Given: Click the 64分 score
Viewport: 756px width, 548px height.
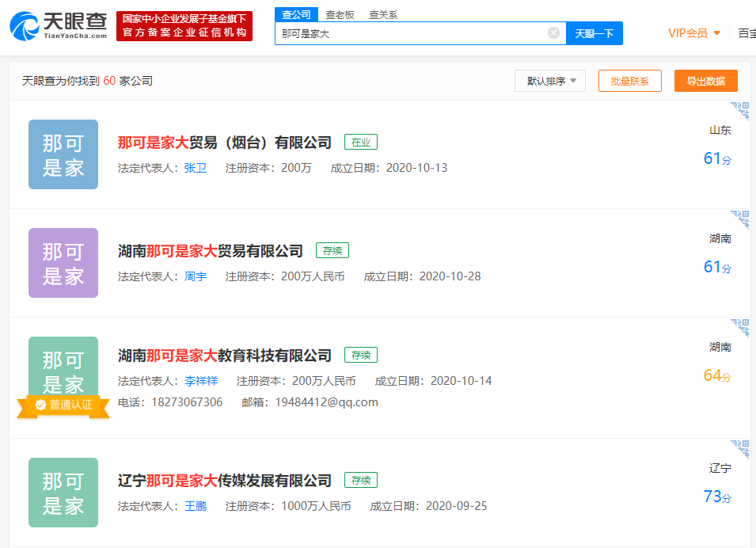Looking at the screenshot, I should tap(717, 375).
